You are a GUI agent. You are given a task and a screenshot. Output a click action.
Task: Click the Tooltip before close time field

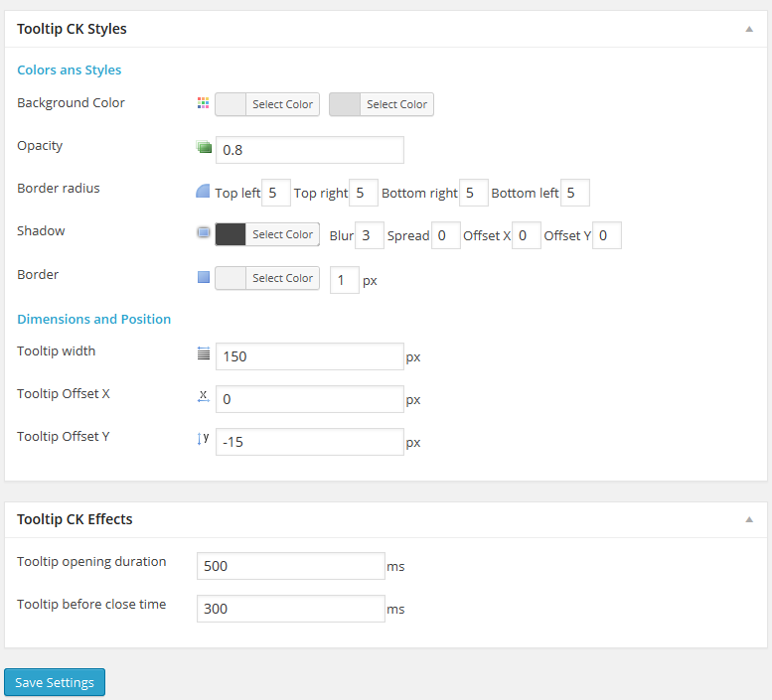coord(290,609)
